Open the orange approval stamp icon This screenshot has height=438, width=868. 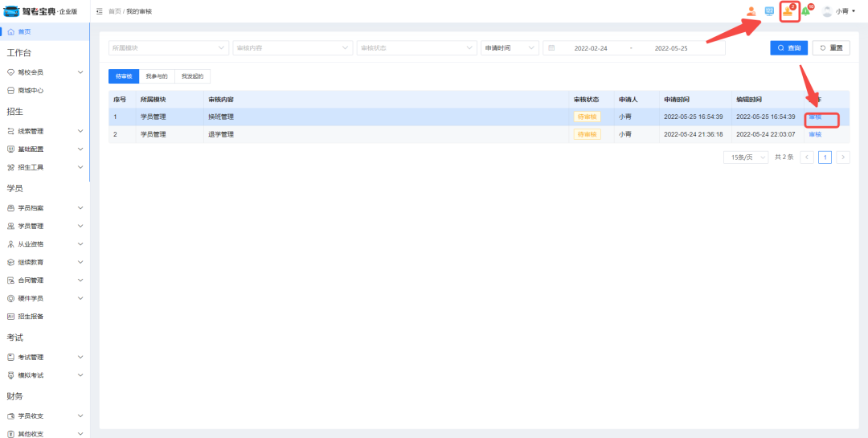coord(788,11)
